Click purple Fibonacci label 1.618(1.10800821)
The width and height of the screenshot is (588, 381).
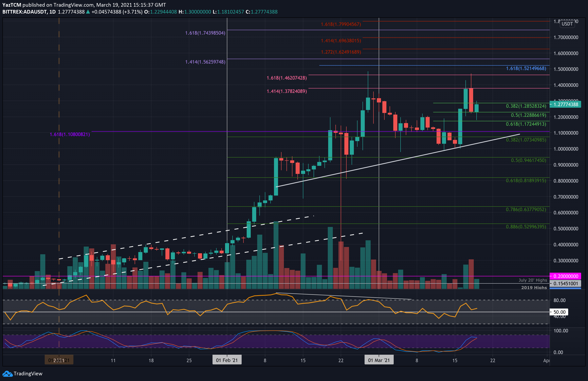(70, 134)
